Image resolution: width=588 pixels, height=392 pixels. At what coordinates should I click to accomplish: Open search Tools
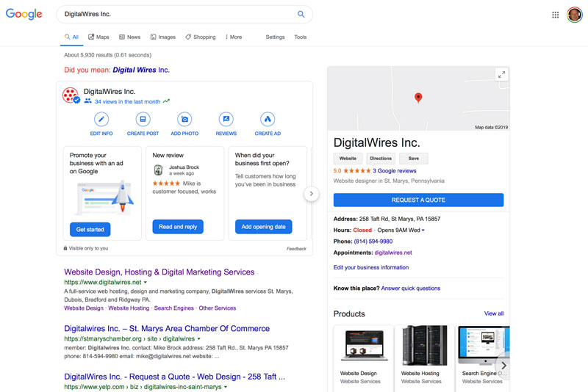[x=301, y=37]
